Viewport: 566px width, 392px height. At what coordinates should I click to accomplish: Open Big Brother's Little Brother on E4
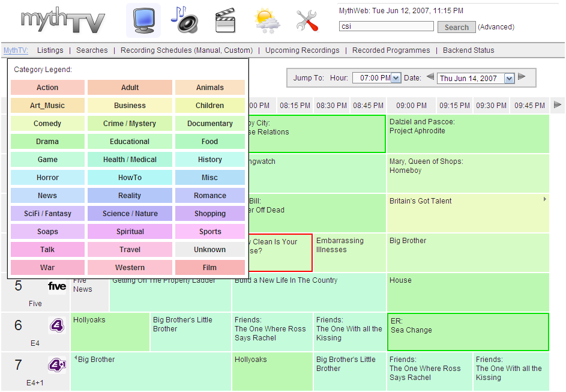tap(191, 332)
